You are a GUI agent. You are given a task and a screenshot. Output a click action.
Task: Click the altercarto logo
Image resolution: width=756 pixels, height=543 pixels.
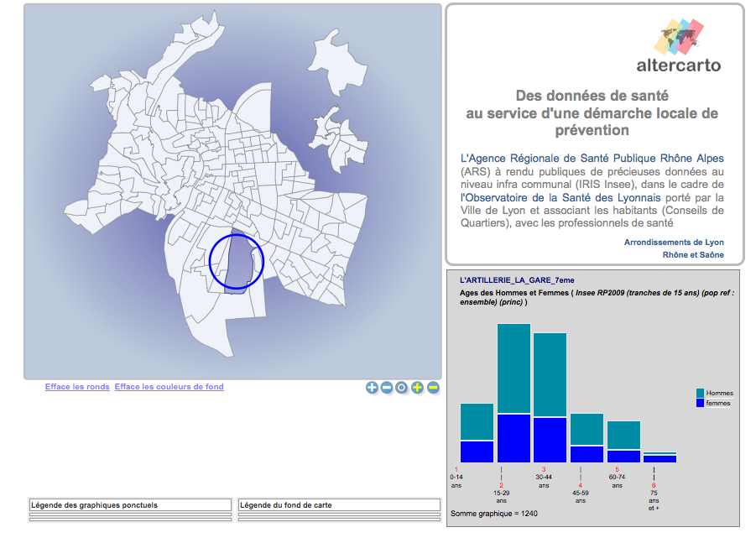click(679, 45)
